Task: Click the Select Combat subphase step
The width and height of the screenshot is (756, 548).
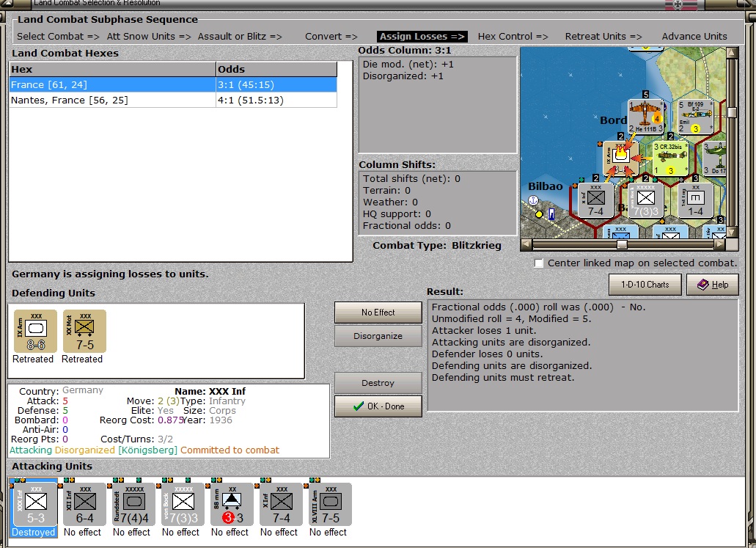Action: click(58, 36)
